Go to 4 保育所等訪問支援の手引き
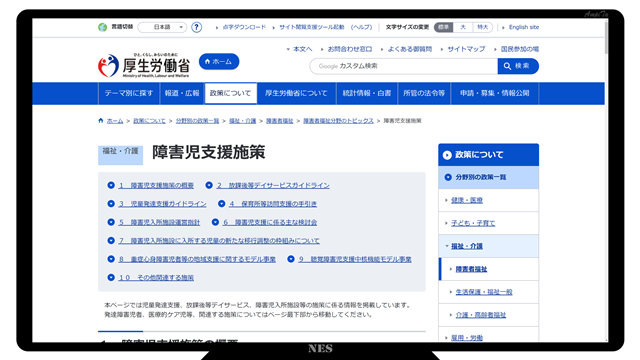 pos(273,204)
